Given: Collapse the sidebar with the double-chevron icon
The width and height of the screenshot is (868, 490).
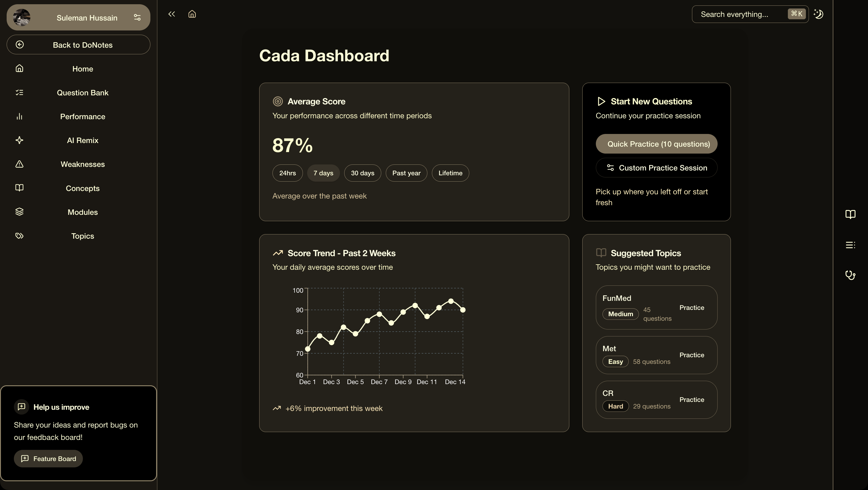Looking at the screenshot, I should click(171, 14).
